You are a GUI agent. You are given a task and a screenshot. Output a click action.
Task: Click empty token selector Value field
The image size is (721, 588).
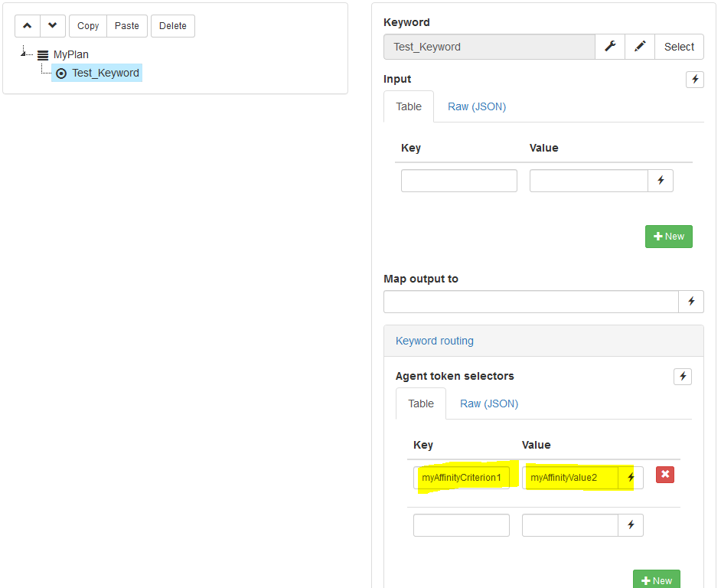(x=570, y=525)
